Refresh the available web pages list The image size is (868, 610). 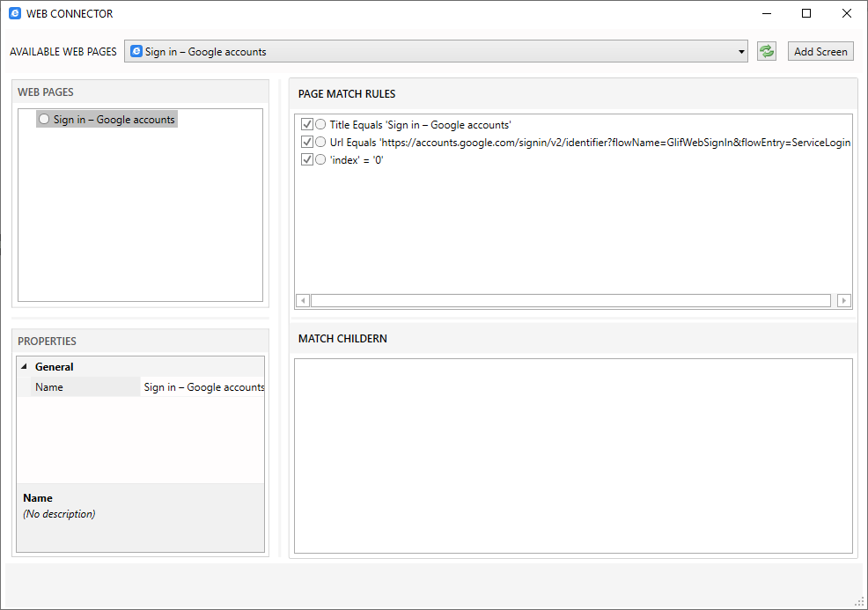766,50
